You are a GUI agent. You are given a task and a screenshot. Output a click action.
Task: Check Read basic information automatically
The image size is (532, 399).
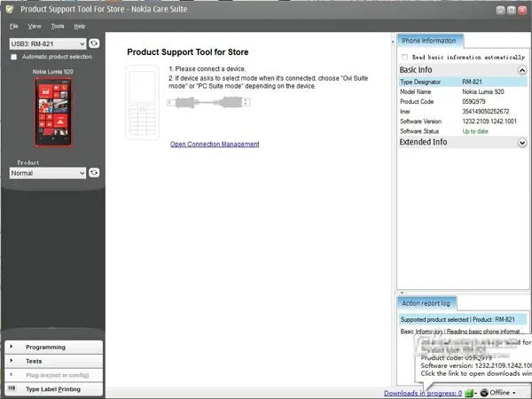[x=405, y=57]
